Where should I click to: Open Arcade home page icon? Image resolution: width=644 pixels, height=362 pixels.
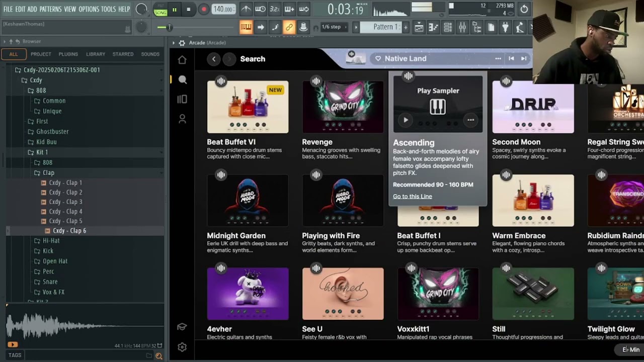tap(182, 60)
